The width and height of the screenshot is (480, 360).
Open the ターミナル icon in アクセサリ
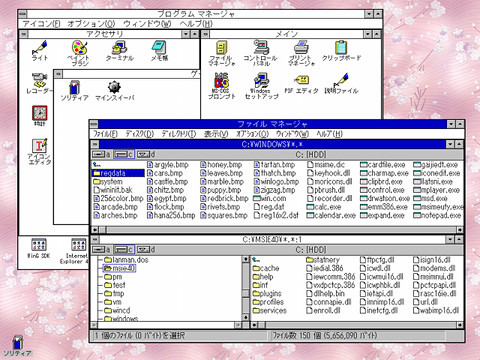[x=119, y=47]
